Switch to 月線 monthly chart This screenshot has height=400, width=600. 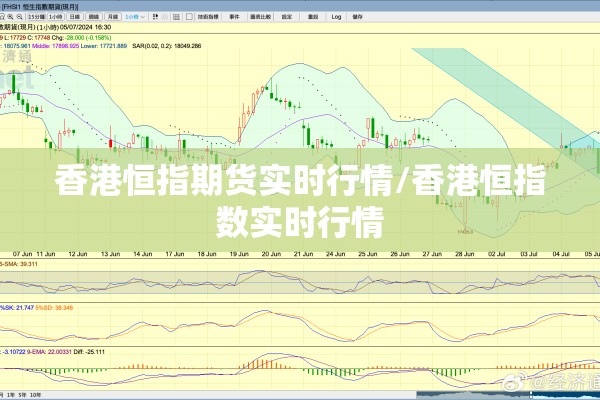[x=113, y=17]
